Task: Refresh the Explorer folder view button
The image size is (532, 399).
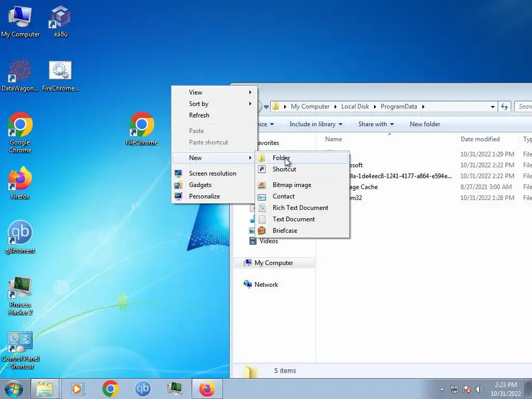Action: [504, 107]
